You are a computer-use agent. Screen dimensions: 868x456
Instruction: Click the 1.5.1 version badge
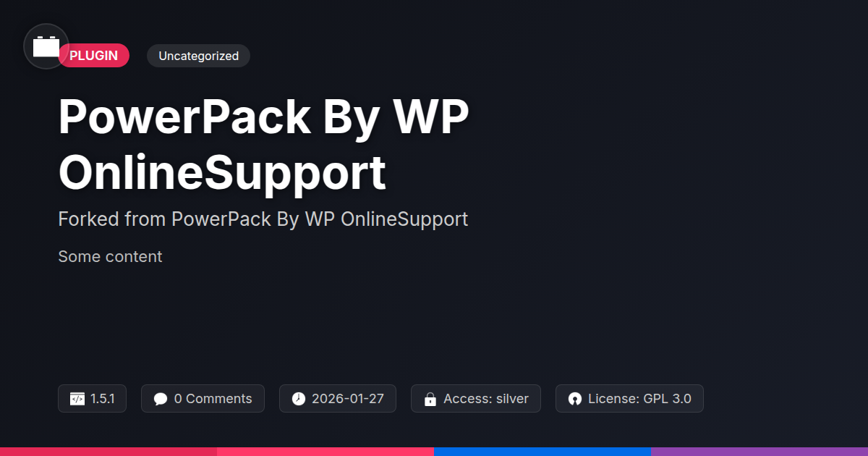92,399
